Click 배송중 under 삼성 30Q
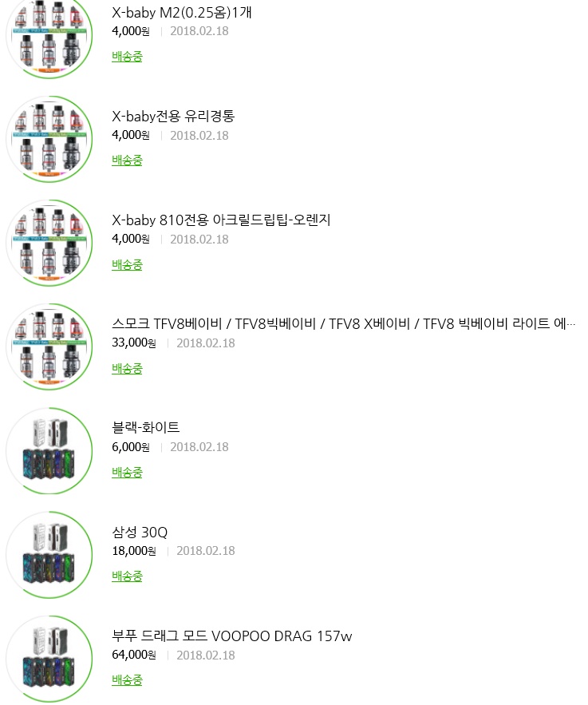 click(127, 576)
